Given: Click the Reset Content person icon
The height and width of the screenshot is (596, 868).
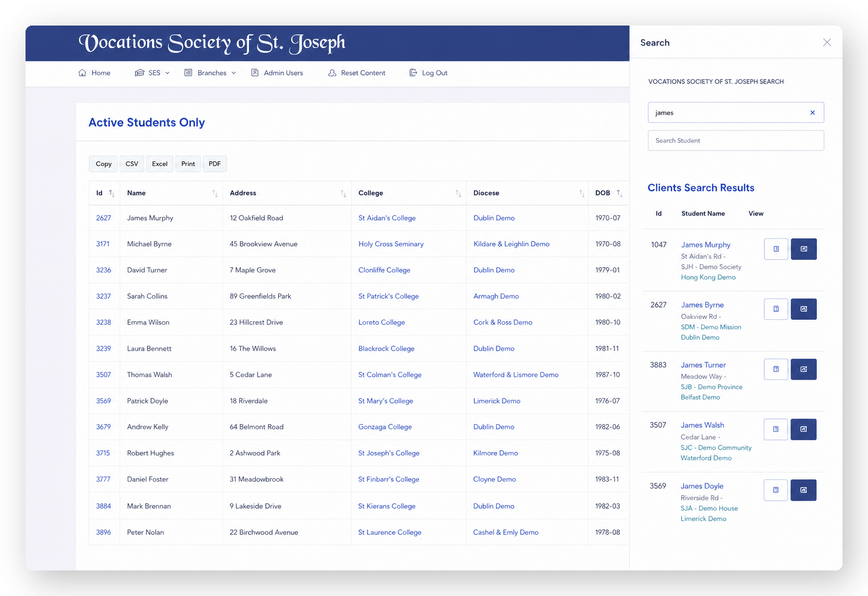Looking at the screenshot, I should point(332,73).
